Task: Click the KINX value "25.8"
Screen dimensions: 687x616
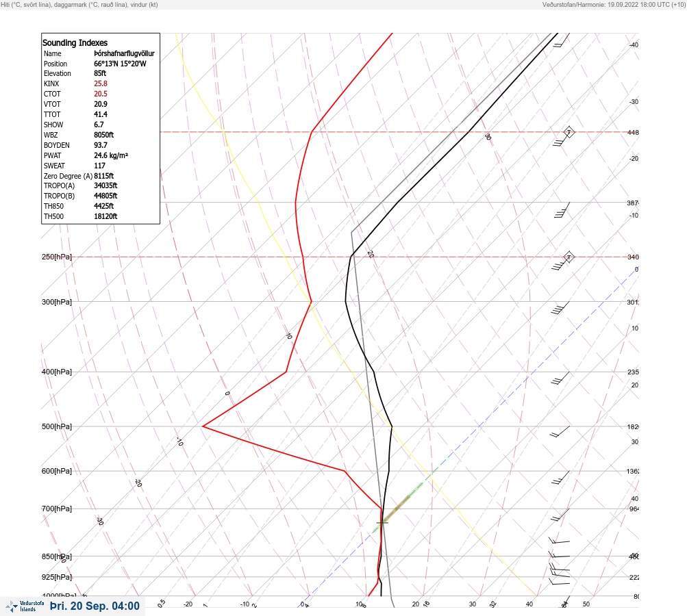Action: click(x=100, y=84)
